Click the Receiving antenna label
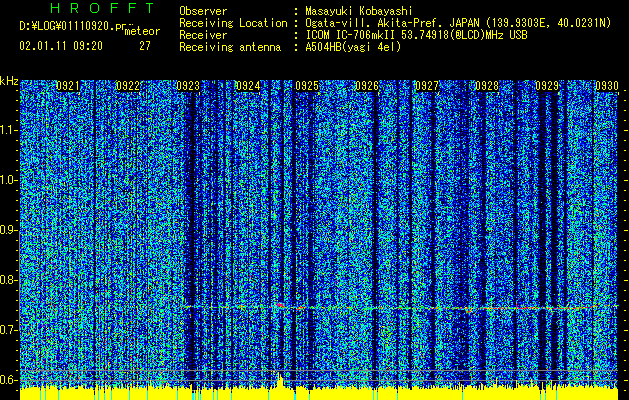 tap(230, 47)
